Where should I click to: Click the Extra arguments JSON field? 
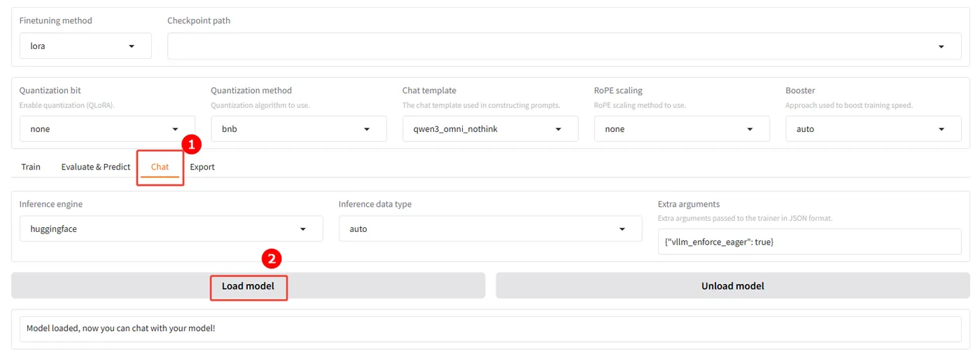tap(809, 242)
